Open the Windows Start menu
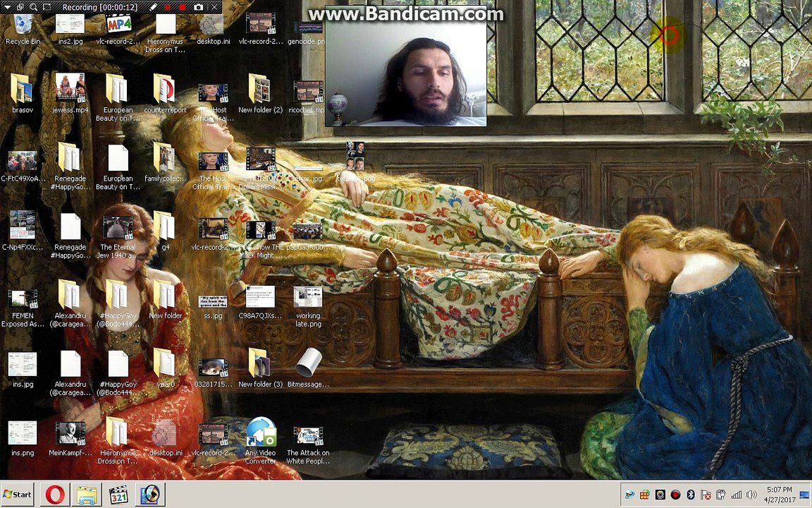The image size is (812, 508). [x=17, y=495]
